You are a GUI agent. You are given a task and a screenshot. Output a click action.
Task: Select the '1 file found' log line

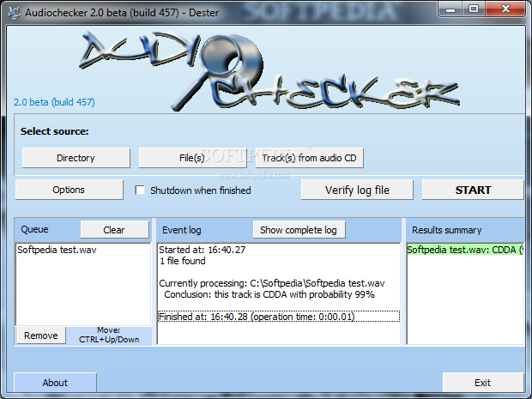183,261
